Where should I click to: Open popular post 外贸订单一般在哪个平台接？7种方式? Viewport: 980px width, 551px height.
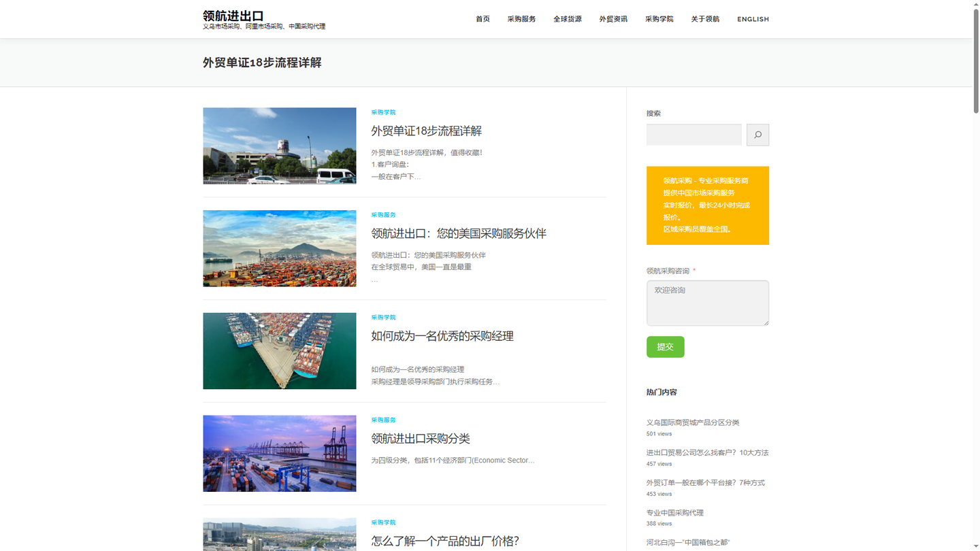click(x=706, y=482)
